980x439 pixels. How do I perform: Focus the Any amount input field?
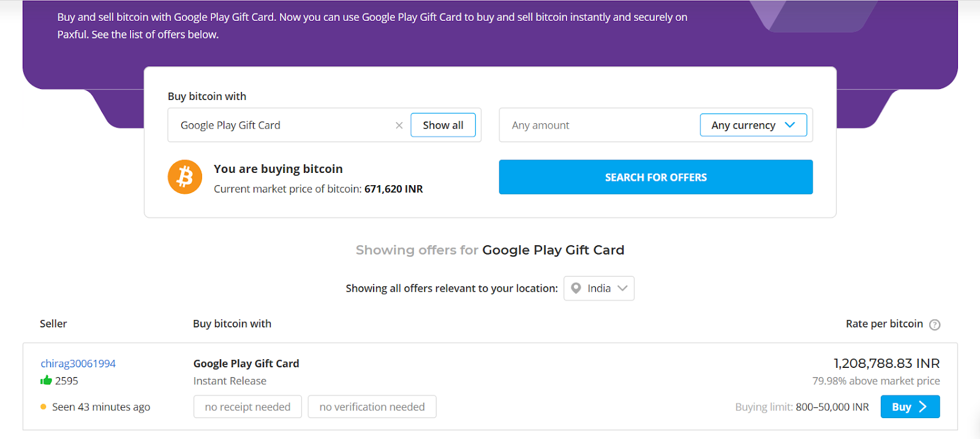click(597, 126)
